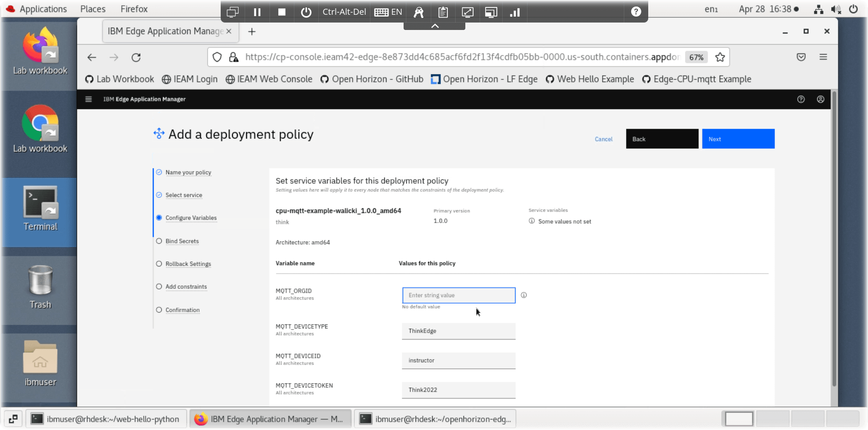Image resolution: width=868 pixels, height=430 pixels.
Task: Go to the Name your policy step
Action: click(x=188, y=172)
